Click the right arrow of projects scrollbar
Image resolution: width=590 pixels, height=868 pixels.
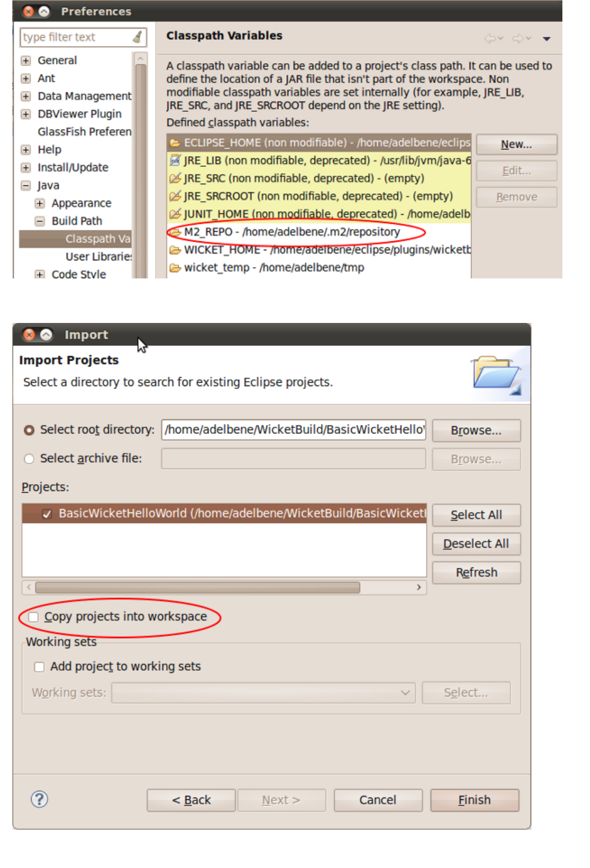[x=419, y=587]
